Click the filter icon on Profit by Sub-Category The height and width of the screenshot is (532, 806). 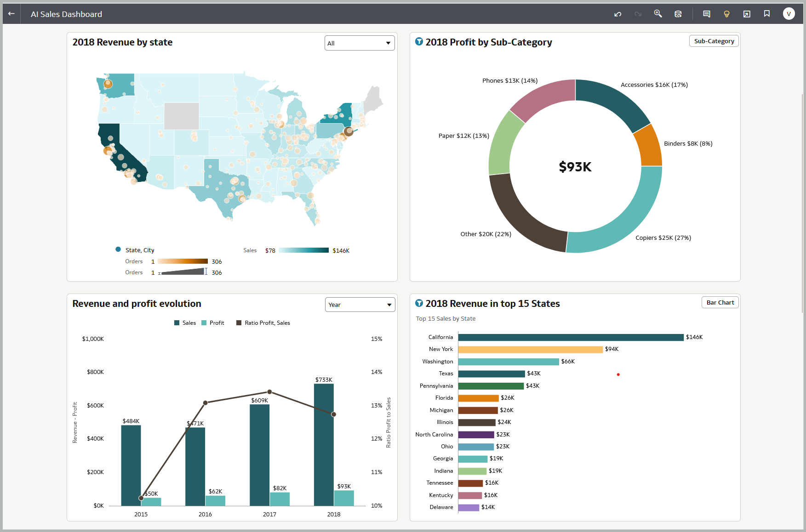(418, 41)
